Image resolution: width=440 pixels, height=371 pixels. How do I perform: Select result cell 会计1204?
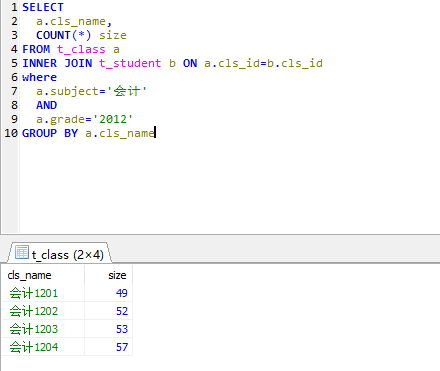tap(43, 347)
